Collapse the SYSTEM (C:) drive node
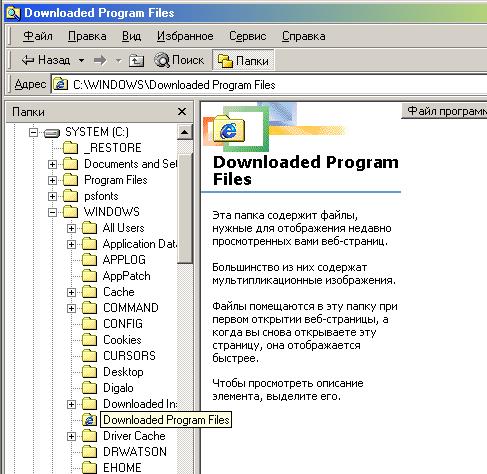487x474 pixels. coord(33,133)
